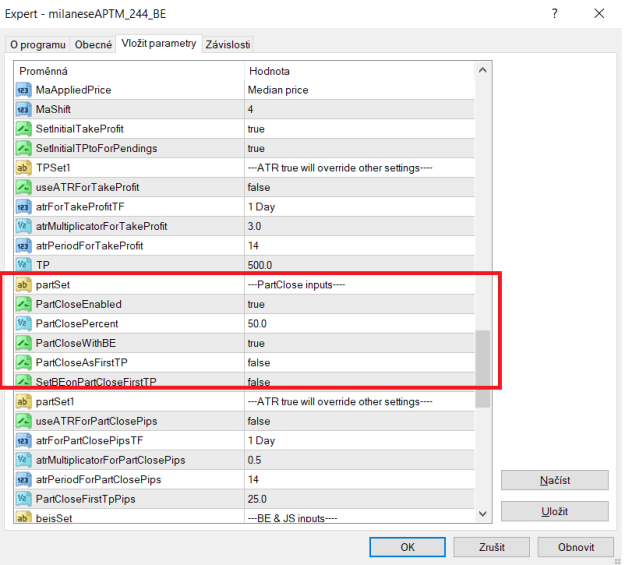The height and width of the screenshot is (565, 625).
Task: Select the SetInitialTPtoForPendings variable name
Action: tap(96, 148)
